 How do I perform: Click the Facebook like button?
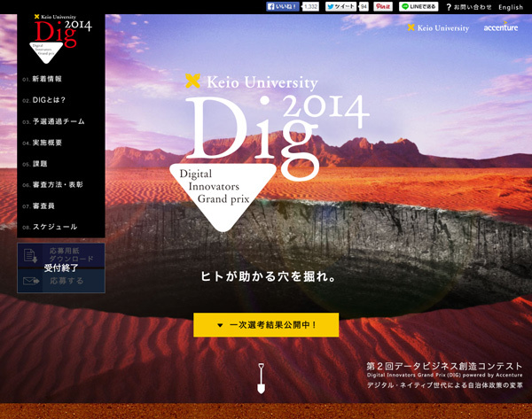pos(282,6)
